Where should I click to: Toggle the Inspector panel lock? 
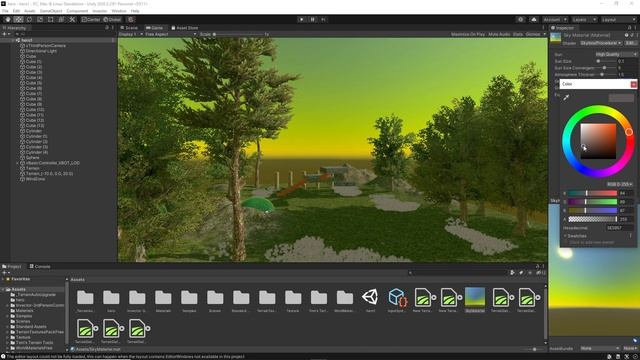pos(629,28)
